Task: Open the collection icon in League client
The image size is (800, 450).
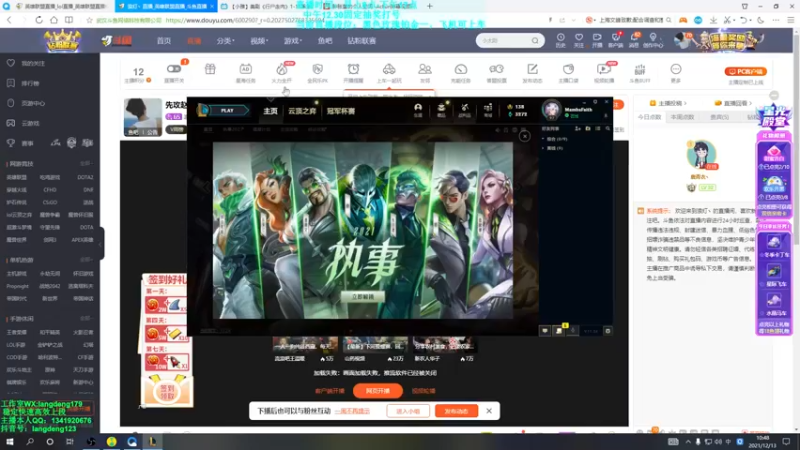Action: (441, 110)
